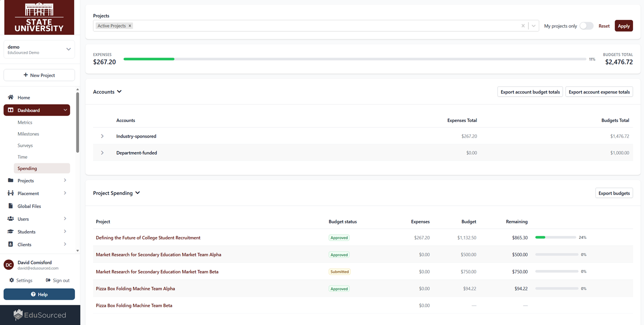The width and height of the screenshot is (644, 325).
Task: Click Export account budget totals
Action: click(x=530, y=92)
